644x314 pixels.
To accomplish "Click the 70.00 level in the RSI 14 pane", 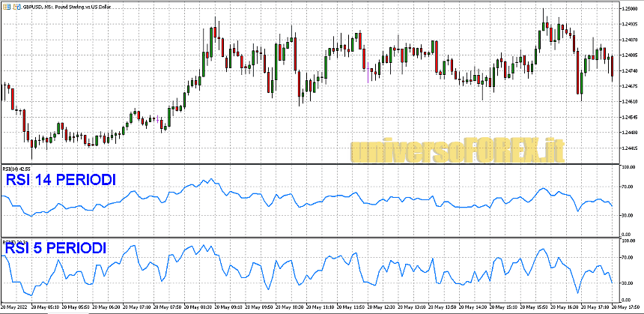I will tap(627, 185).
